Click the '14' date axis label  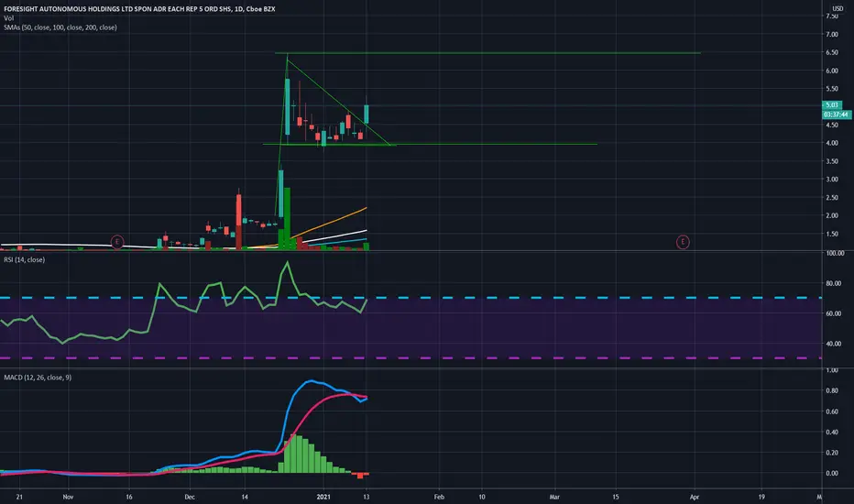[x=245, y=497]
